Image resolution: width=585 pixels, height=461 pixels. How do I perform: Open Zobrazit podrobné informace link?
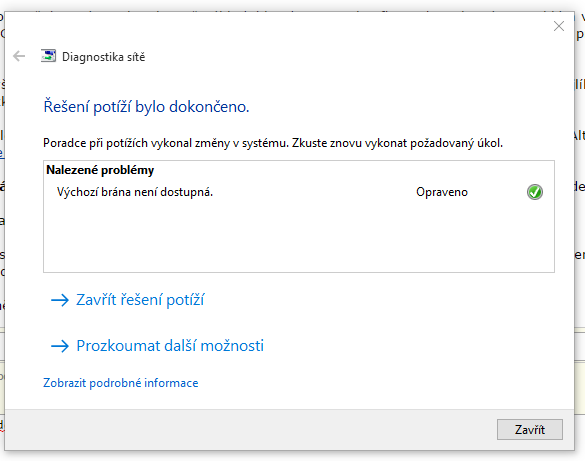coord(121,383)
